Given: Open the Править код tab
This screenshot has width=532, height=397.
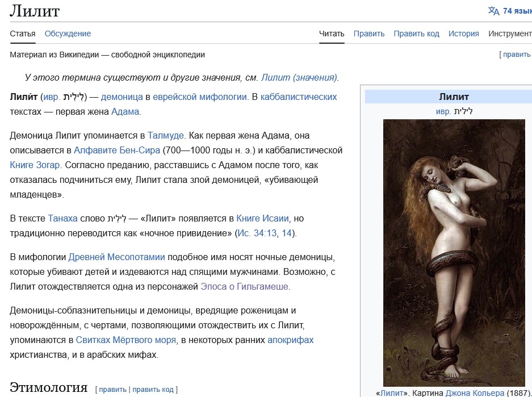Looking at the screenshot, I should click(x=416, y=34).
